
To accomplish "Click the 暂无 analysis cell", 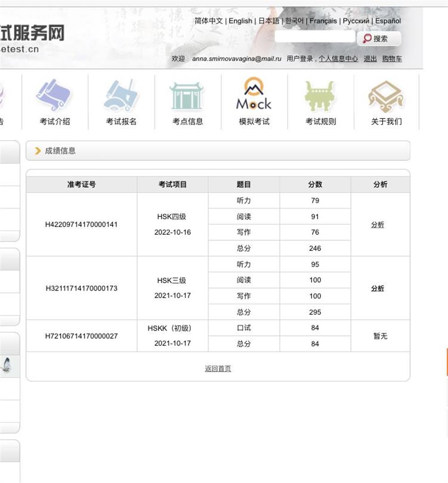I will (380, 336).
